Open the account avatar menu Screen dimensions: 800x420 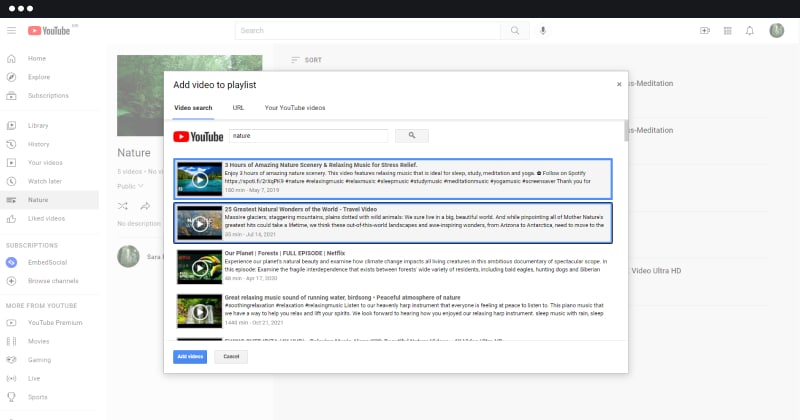point(777,31)
